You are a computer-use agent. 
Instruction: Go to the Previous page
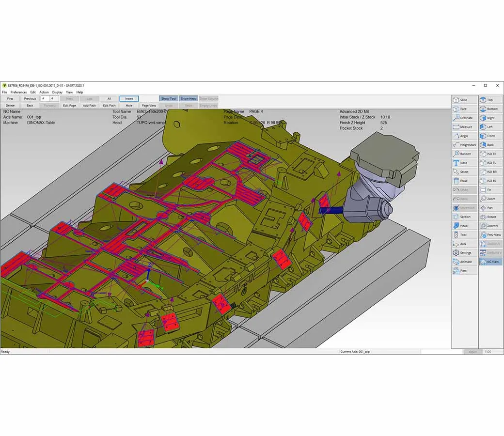coord(30,99)
